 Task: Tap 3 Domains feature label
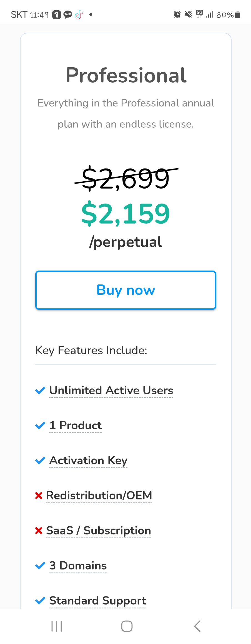tap(78, 566)
